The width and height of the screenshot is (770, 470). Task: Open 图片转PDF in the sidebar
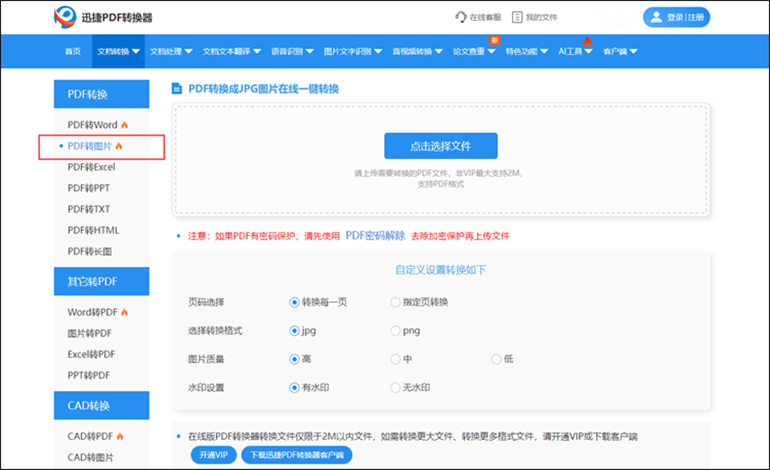coord(89,333)
